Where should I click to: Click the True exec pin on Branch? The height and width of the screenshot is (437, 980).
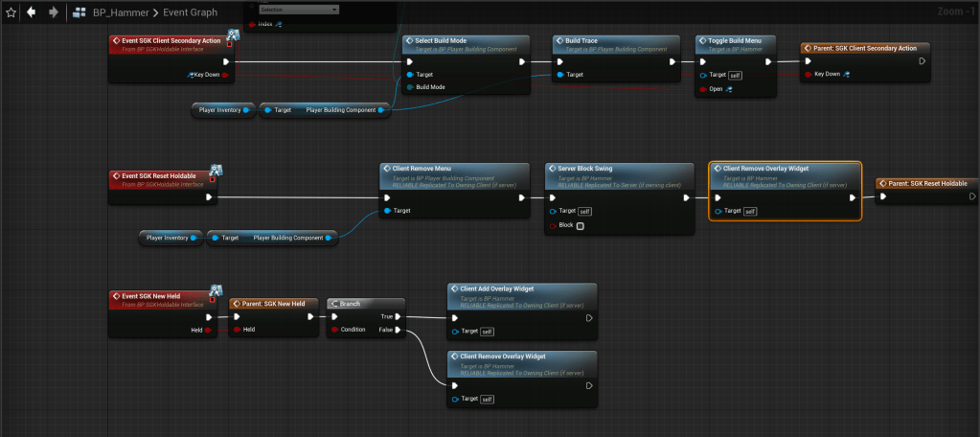click(398, 316)
